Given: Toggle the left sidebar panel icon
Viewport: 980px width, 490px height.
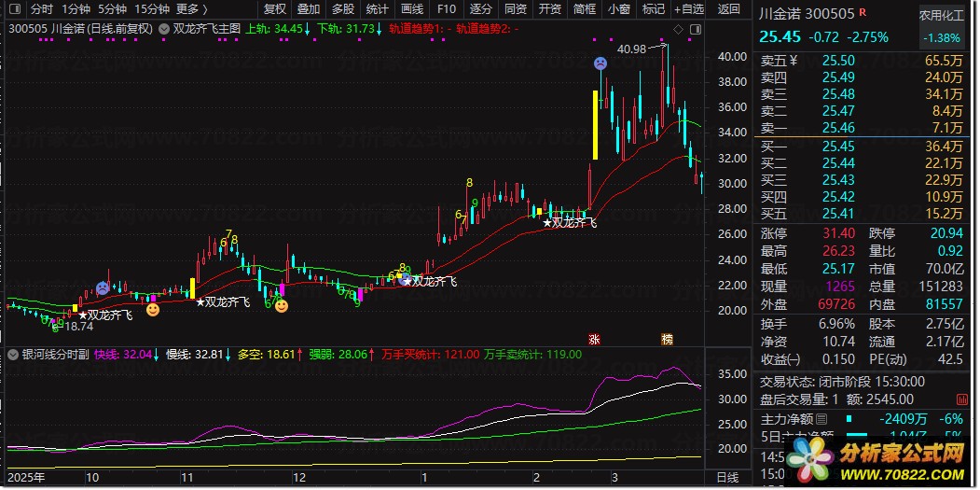Looking at the screenshot, I should pyautogui.click(x=16, y=8).
